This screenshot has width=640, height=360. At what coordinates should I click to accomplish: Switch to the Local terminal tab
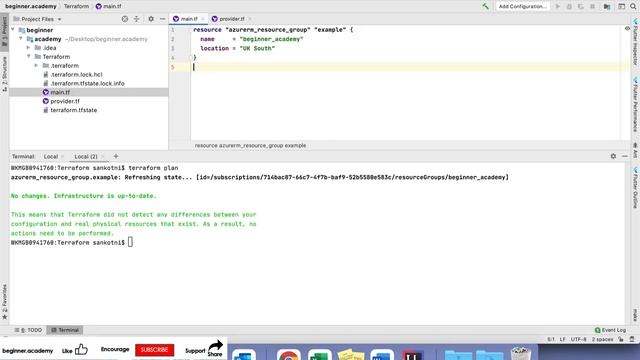pos(51,156)
